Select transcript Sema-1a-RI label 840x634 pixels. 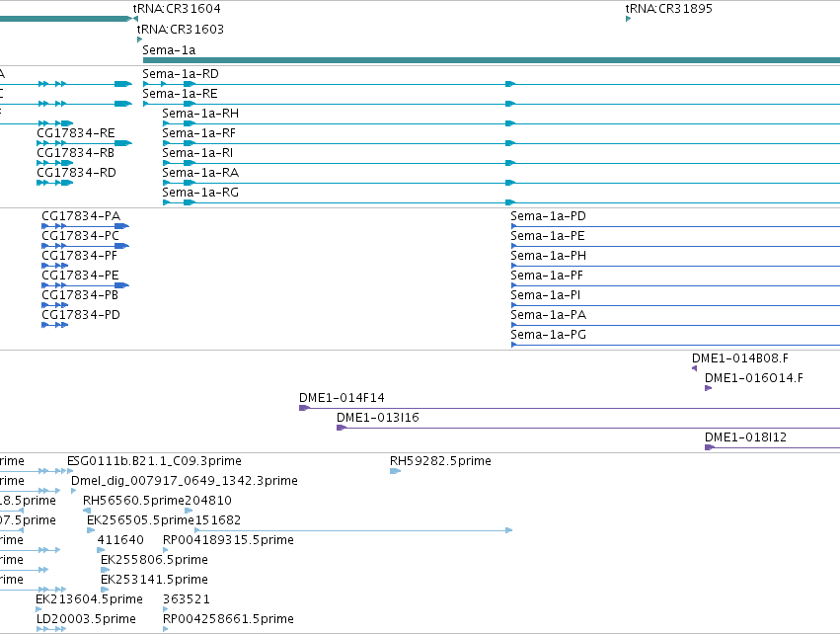(x=197, y=153)
